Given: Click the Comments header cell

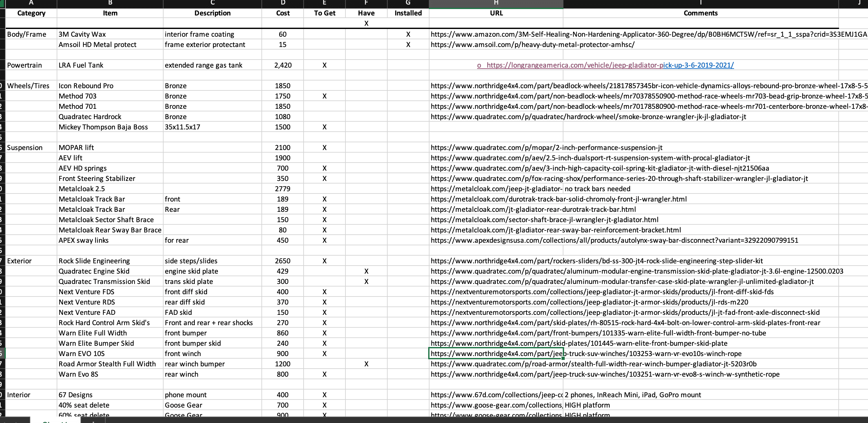Looking at the screenshot, I should click(x=701, y=13).
